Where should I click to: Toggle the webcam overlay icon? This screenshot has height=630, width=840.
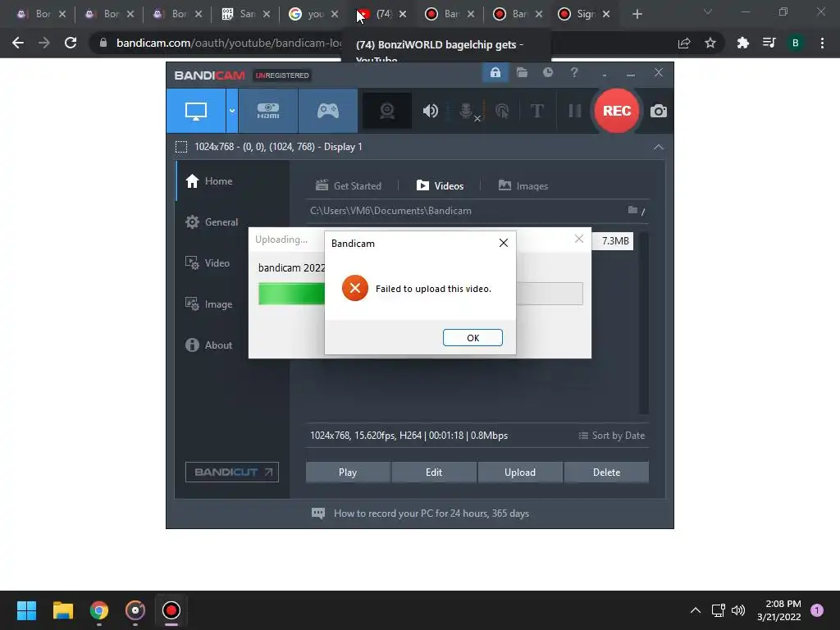pyautogui.click(x=387, y=111)
